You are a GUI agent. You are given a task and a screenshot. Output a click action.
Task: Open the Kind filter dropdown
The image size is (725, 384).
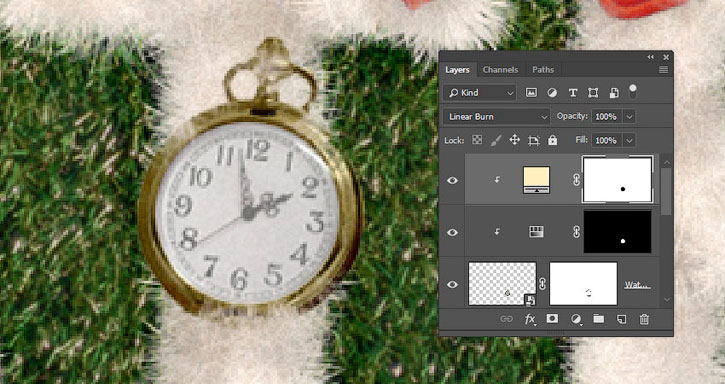480,93
